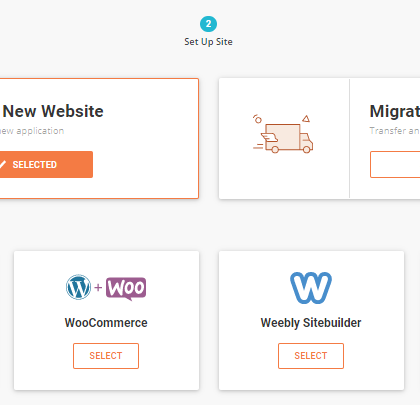Click the WooCommerce title text

click(106, 323)
